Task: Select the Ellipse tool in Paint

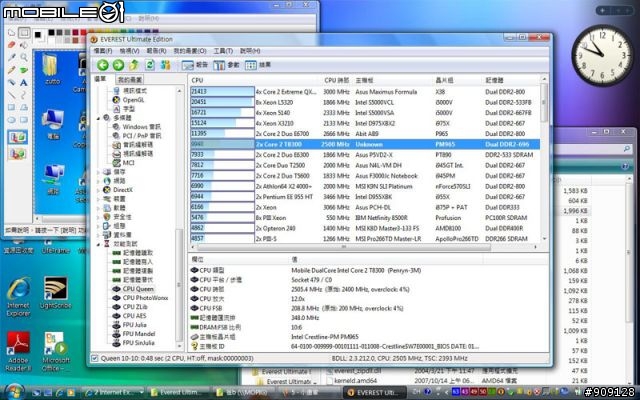Action: 11,120
